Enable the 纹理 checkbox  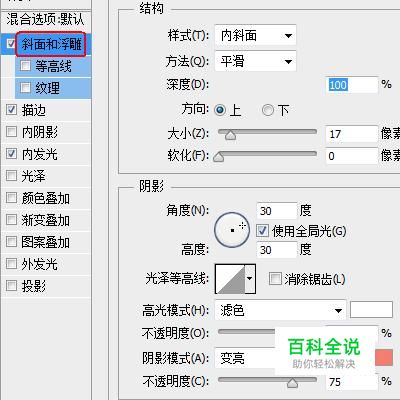[x=25, y=88]
